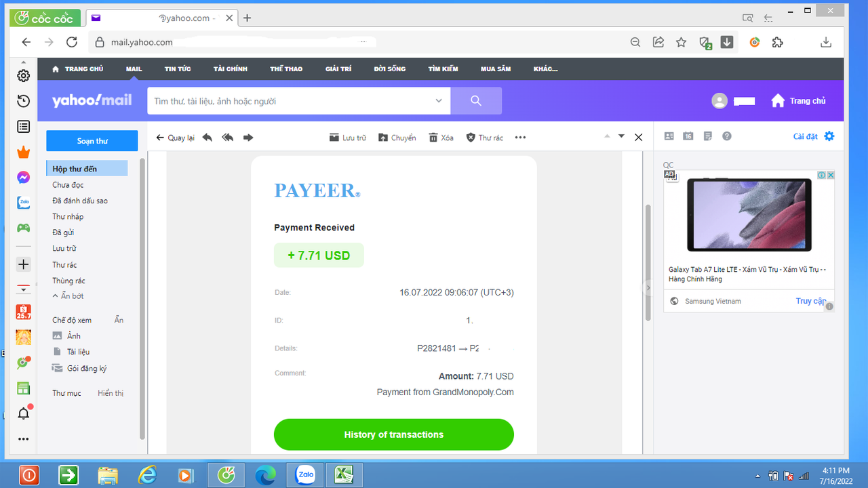Delete email with Xóa
The height and width of the screenshot is (488, 868).
(x=441, y=138)
